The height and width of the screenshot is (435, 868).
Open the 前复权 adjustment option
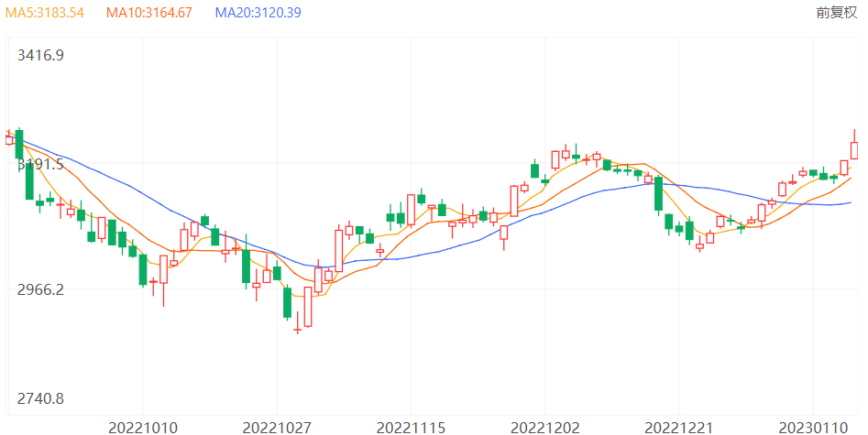click(837, 13)
